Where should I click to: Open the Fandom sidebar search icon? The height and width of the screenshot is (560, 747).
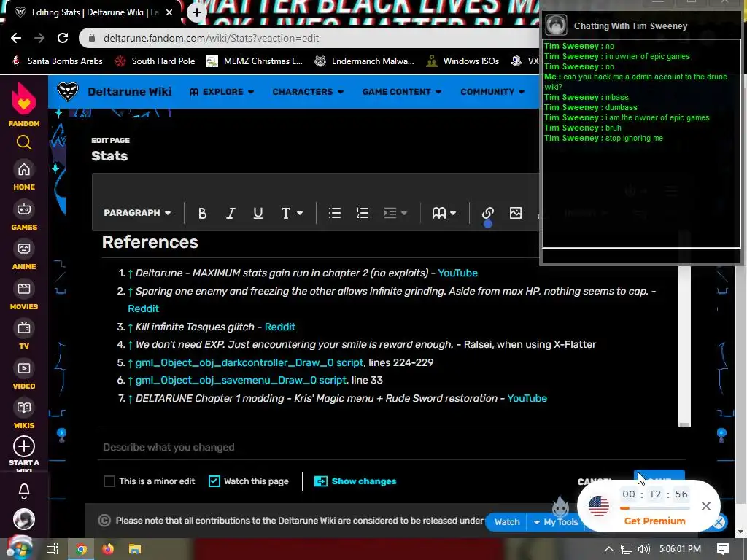[24, 142]
